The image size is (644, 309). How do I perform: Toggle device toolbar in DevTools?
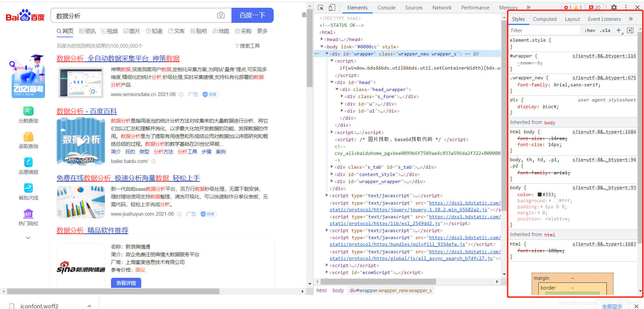click(332, 7)
